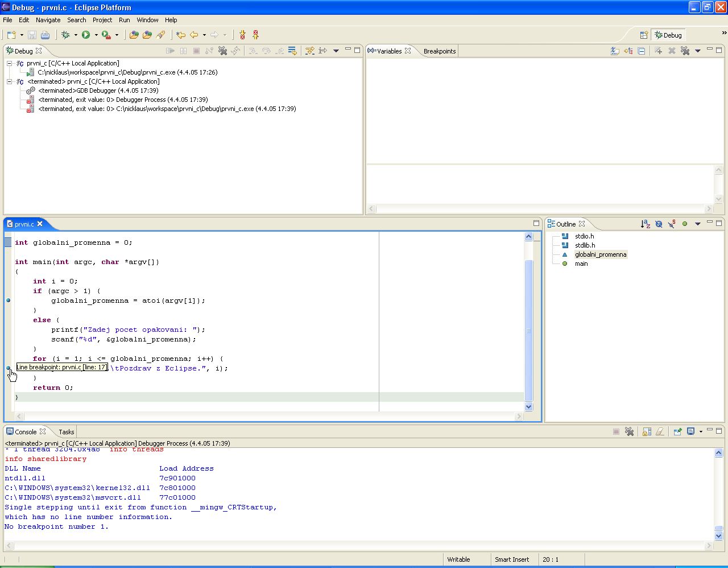Toggle alphabetical sort in Outline view
The height and width of the screenshot is (568, 728).
click(x=645, y=224)
